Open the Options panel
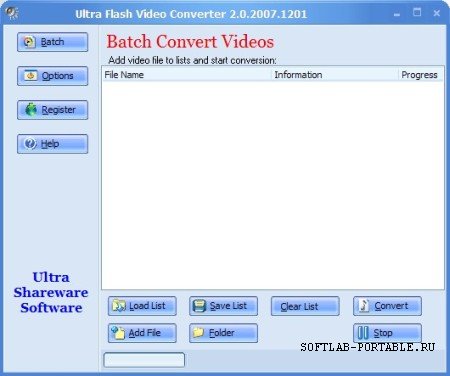 tap(53, 76)
